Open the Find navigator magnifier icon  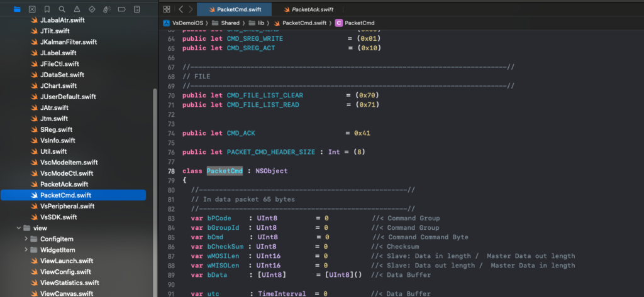point(62,9)
